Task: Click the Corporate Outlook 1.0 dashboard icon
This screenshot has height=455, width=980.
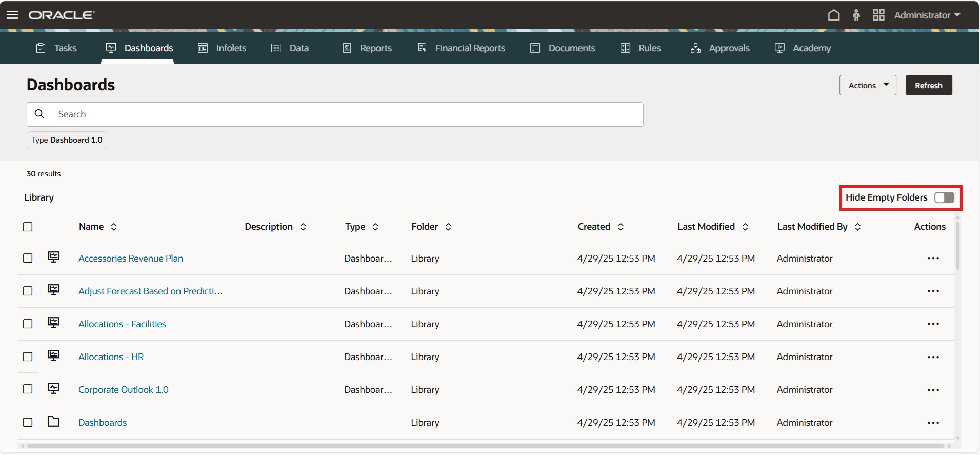Action: point(53,388)
